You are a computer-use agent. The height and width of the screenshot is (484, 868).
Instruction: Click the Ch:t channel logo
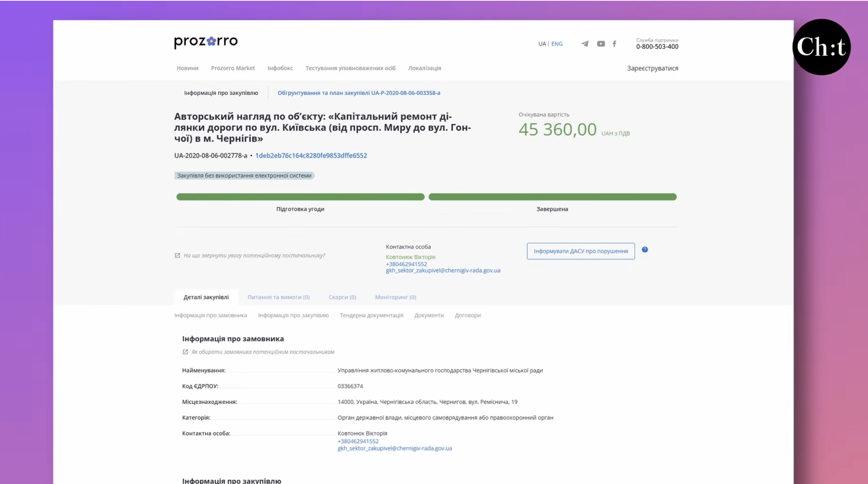pyautogui.click(x=821, y=47)
